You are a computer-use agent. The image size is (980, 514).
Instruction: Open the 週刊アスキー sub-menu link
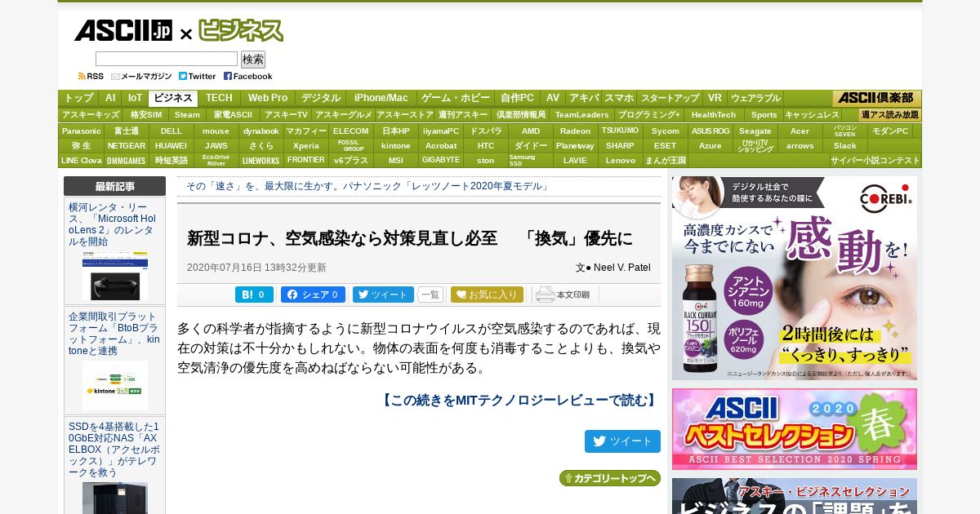pos(463,115)
